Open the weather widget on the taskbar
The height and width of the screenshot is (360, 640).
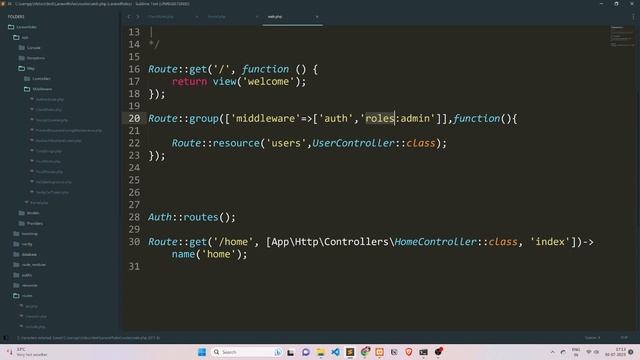pyautogui.click(x=27, y=352)
